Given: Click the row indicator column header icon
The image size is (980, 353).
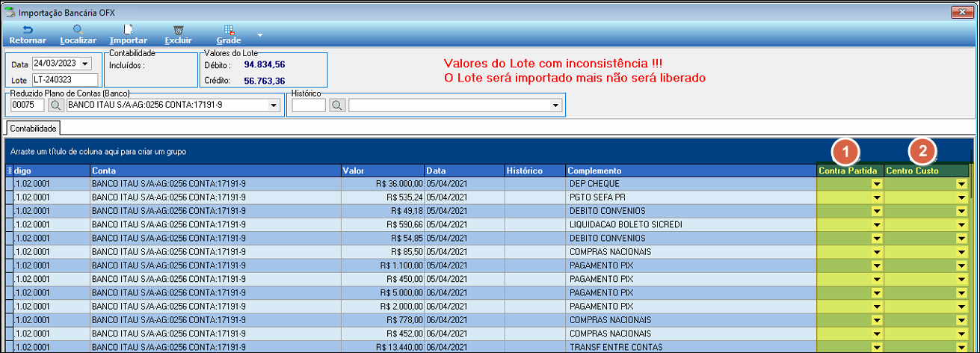Looking at the screenshot, I should [x=10, y=171].
